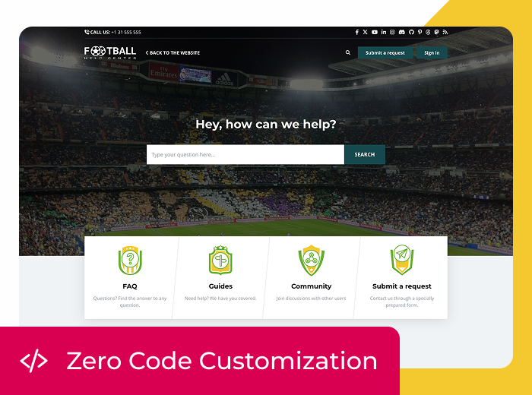Click the Sign in button
This screenshot has width=532, height=395.
(x=432, y=52)
